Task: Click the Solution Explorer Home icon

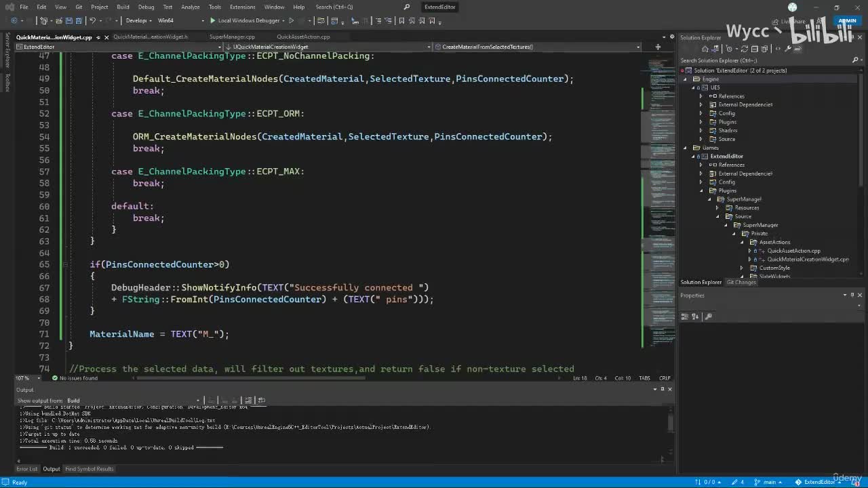Action: pos(705,49)
